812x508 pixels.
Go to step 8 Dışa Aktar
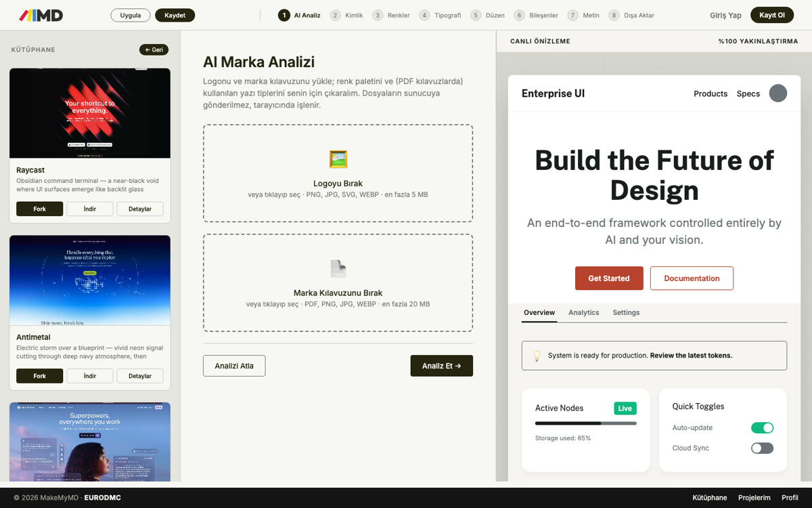click(x=632, y=15)
